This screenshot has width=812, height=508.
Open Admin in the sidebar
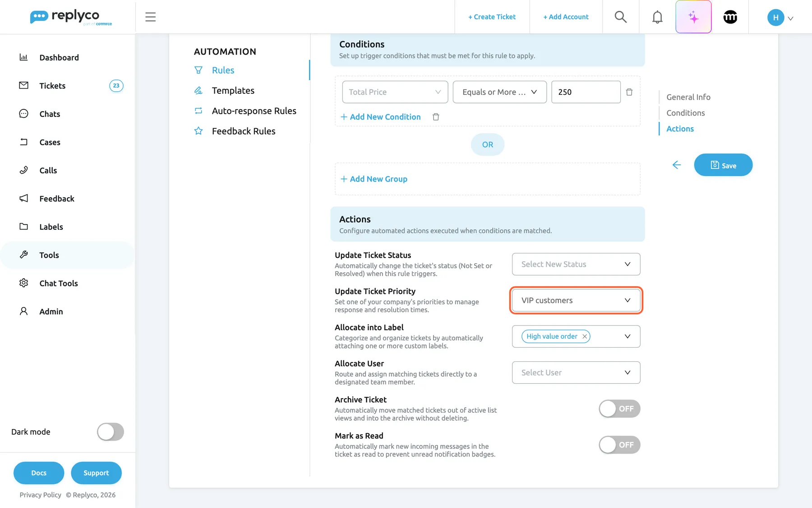tap(51, 312)
